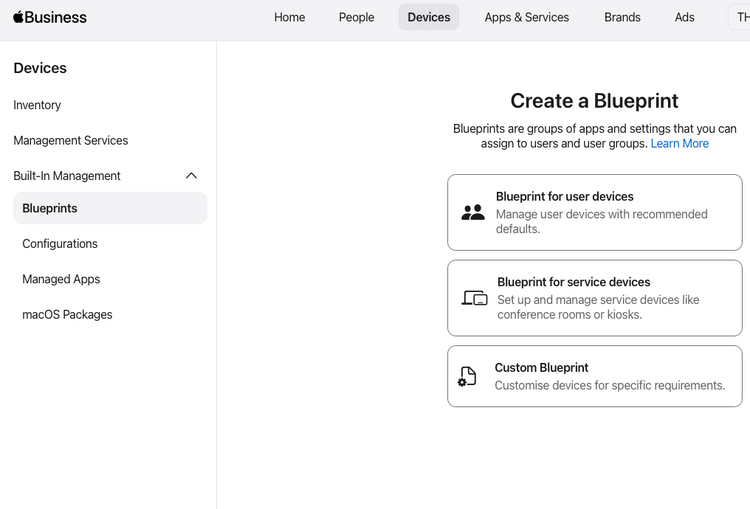Collapse the Built-In Management section chevron

[x=191, y=176]
